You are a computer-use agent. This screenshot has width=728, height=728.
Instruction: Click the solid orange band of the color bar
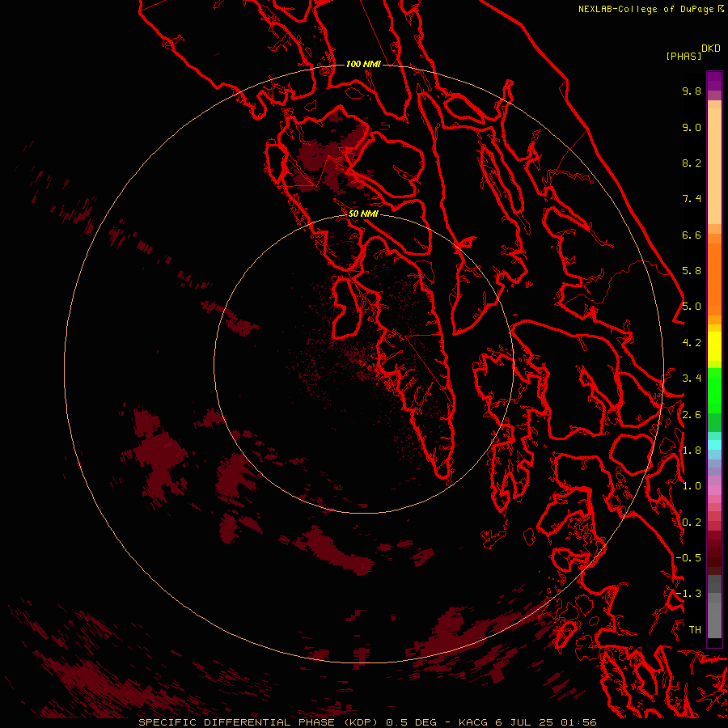click(714, 279)
